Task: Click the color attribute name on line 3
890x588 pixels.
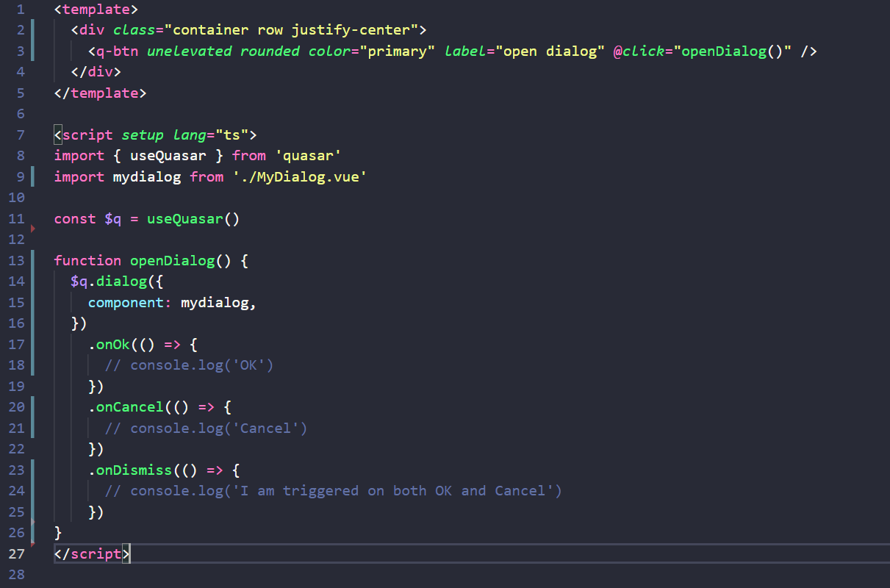Action: [x=329, y=51]
